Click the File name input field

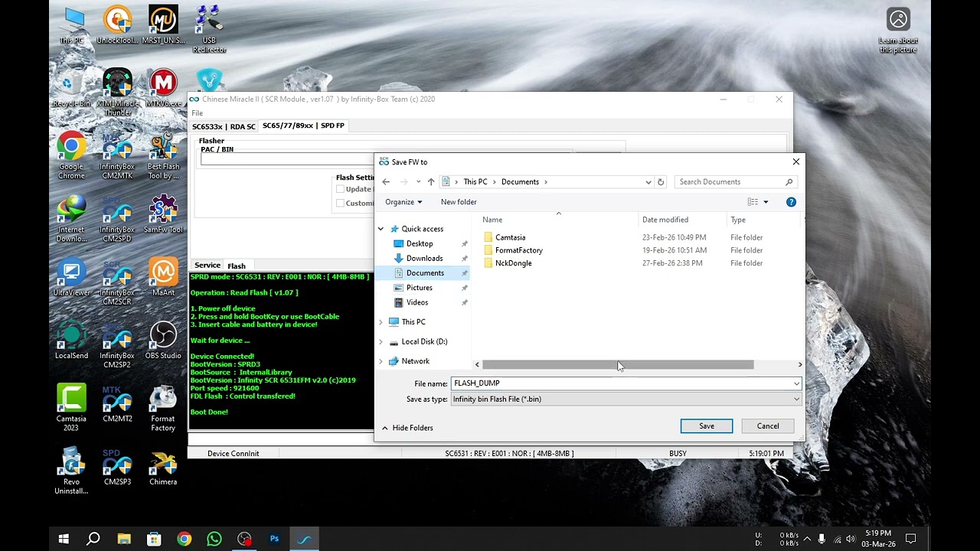(x=621, y=383)
